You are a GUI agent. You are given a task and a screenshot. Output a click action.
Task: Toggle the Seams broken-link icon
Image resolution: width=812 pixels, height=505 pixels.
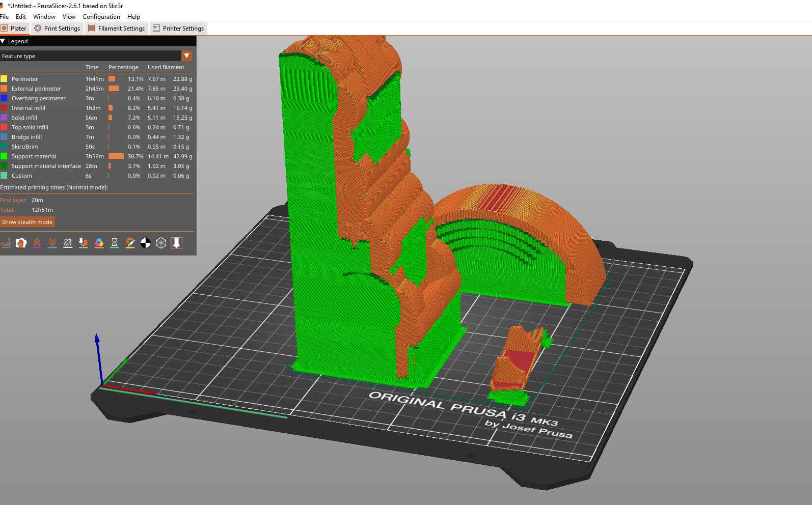coord(68,243)
